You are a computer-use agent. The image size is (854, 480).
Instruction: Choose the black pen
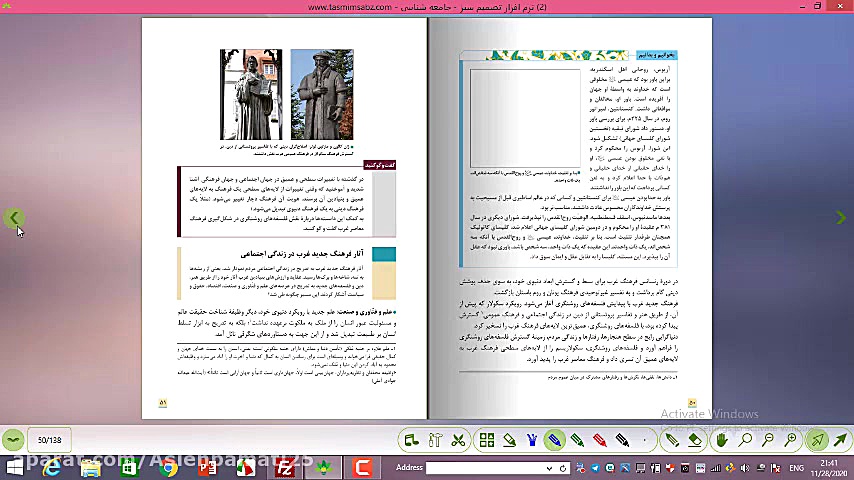coord(623,440)
